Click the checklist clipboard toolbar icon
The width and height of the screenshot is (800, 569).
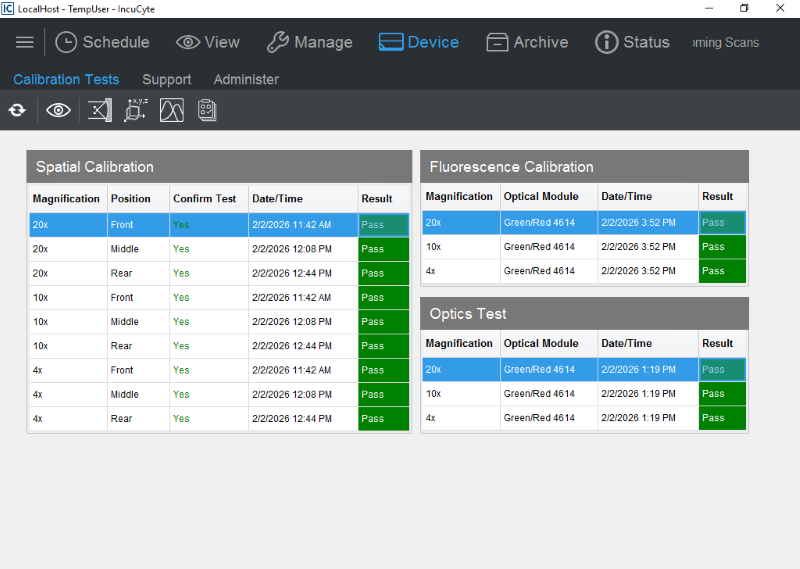tap(207, 110)
